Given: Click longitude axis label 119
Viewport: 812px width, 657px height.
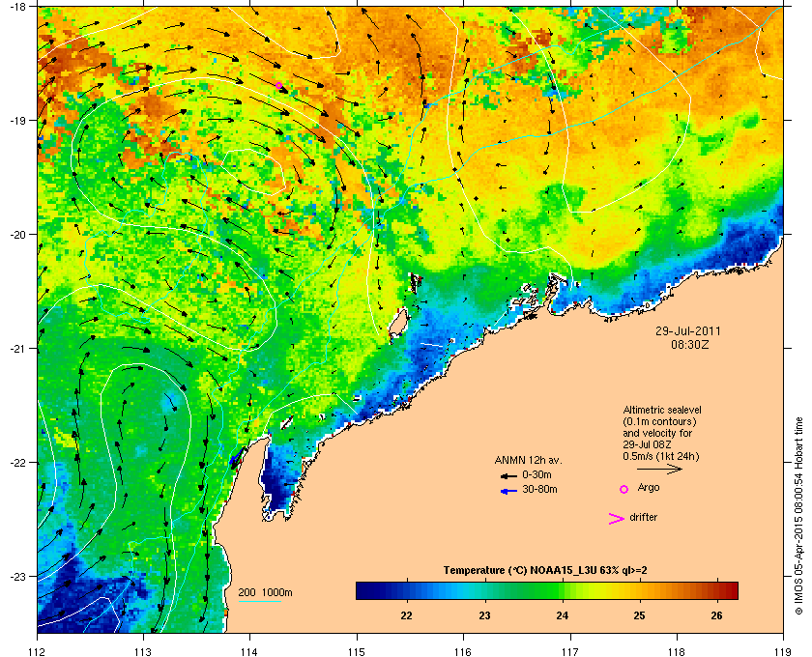Looking at the screenshot, I should click(784, 651).
